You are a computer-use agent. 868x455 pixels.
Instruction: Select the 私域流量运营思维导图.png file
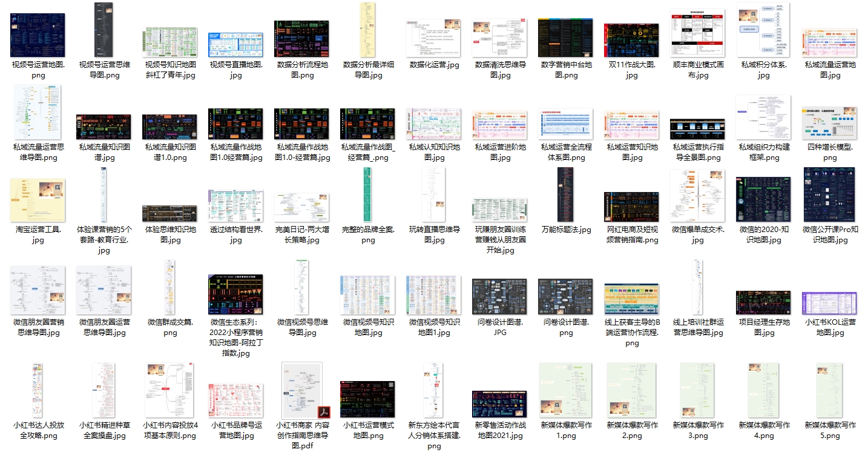point(38,113)
